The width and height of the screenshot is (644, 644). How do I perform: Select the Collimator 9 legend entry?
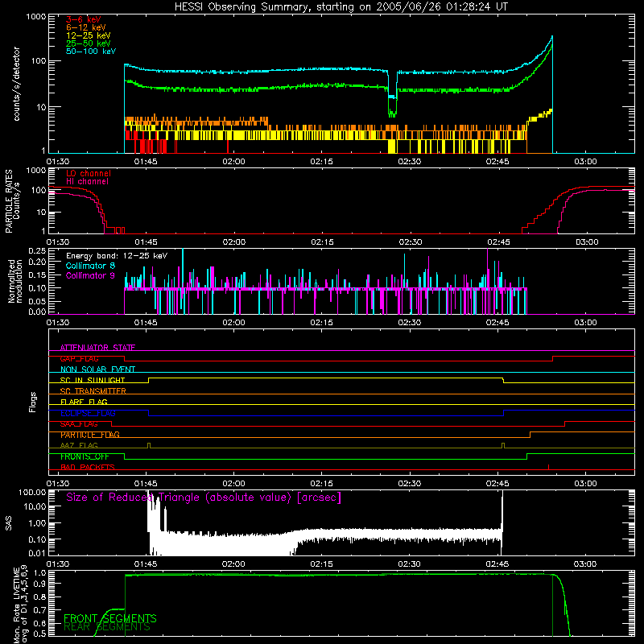click(90, 275)
